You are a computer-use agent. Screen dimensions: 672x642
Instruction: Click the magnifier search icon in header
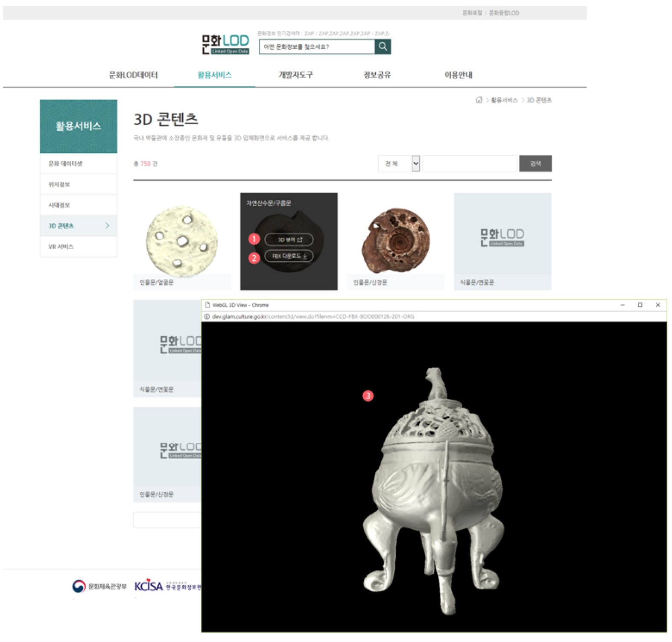tap(383, 47)
